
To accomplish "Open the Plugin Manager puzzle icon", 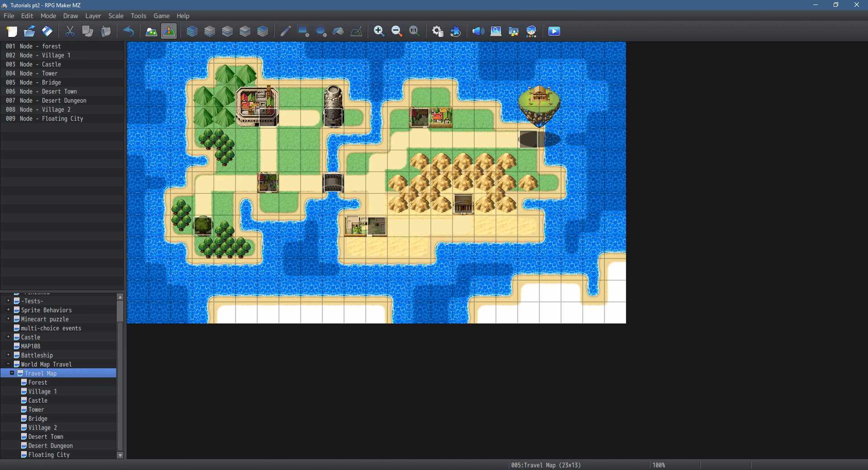I will click(x=455, y=31).
